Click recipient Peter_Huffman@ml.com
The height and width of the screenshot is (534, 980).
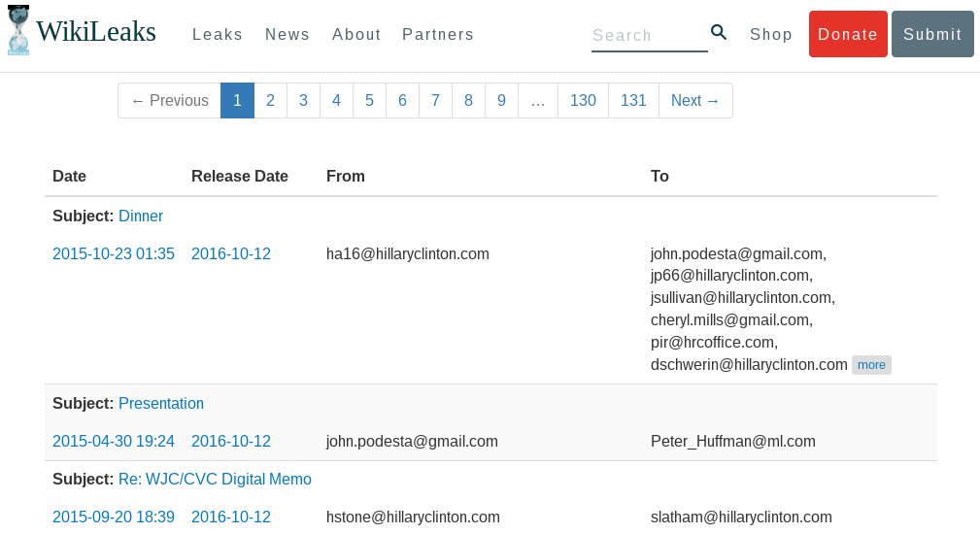tap(733, 442)
